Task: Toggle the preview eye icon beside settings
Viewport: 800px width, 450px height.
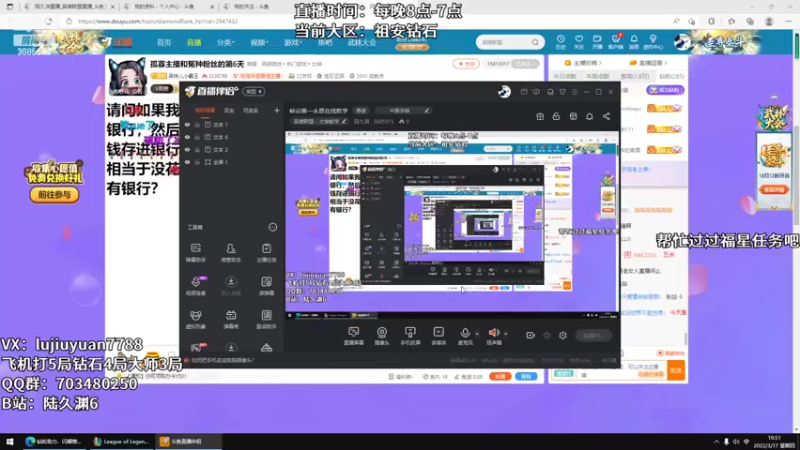Action: [x=547, y=335]
